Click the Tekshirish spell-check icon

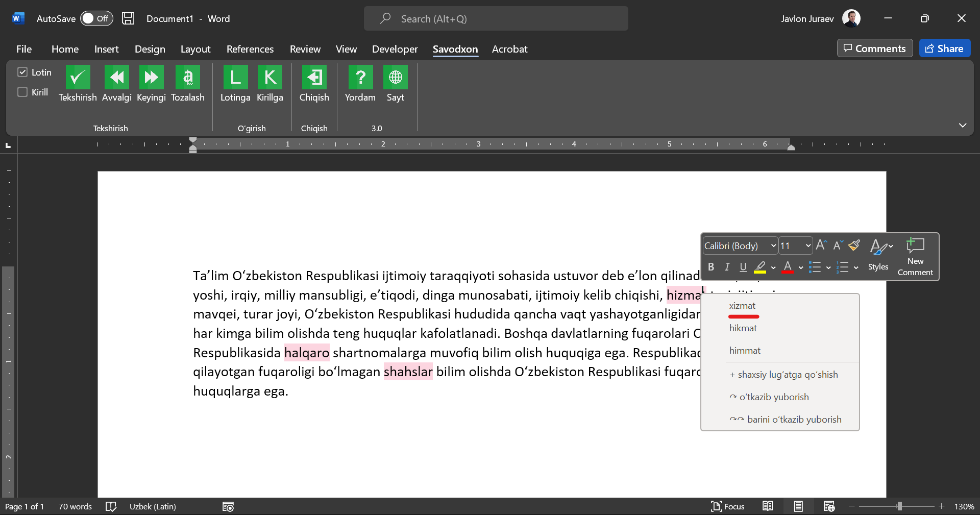coord(78,78)
